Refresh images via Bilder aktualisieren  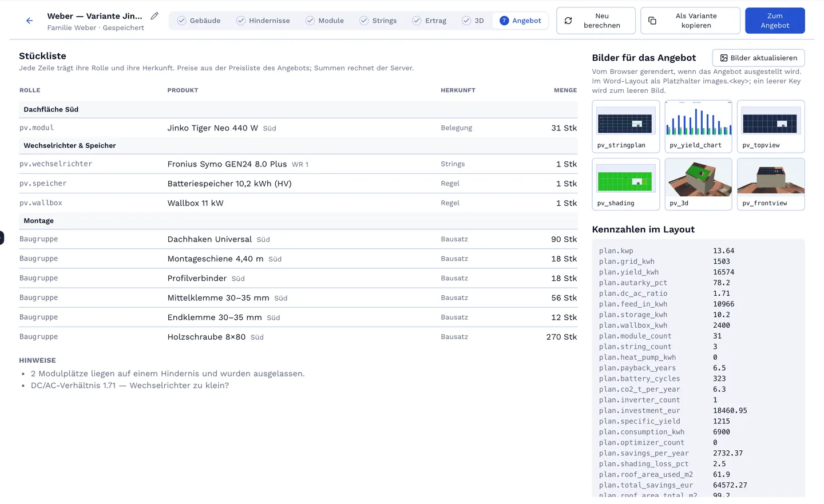pos(758,58)
